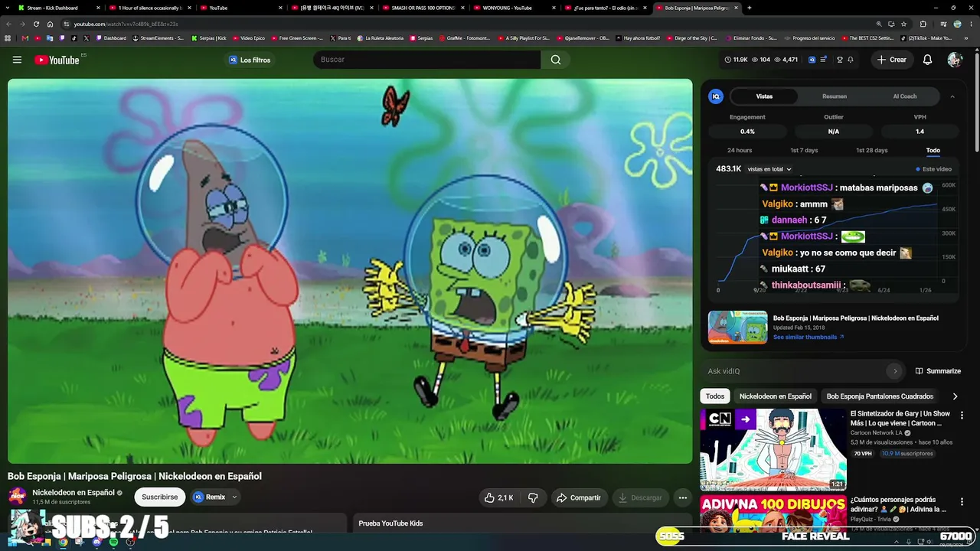
Task: Open the La Ruleta Aleatoria bookmark
Action: [x=380, y=38]
